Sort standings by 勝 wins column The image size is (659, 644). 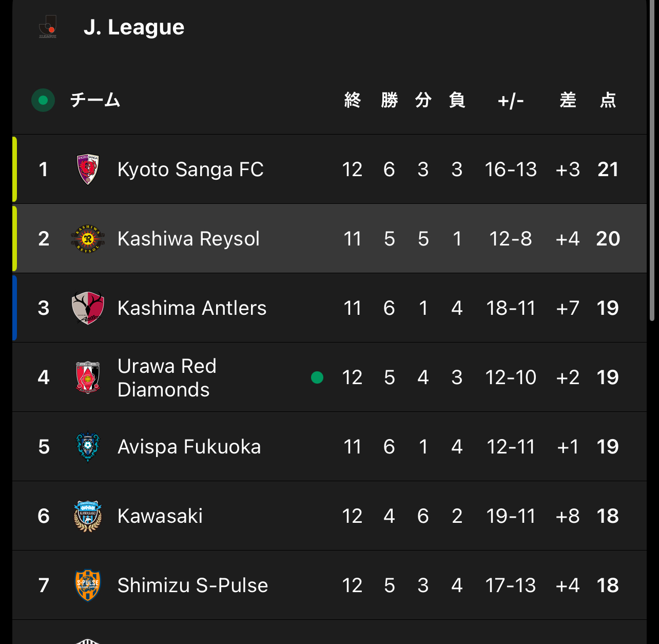click(x=390, y=100)
